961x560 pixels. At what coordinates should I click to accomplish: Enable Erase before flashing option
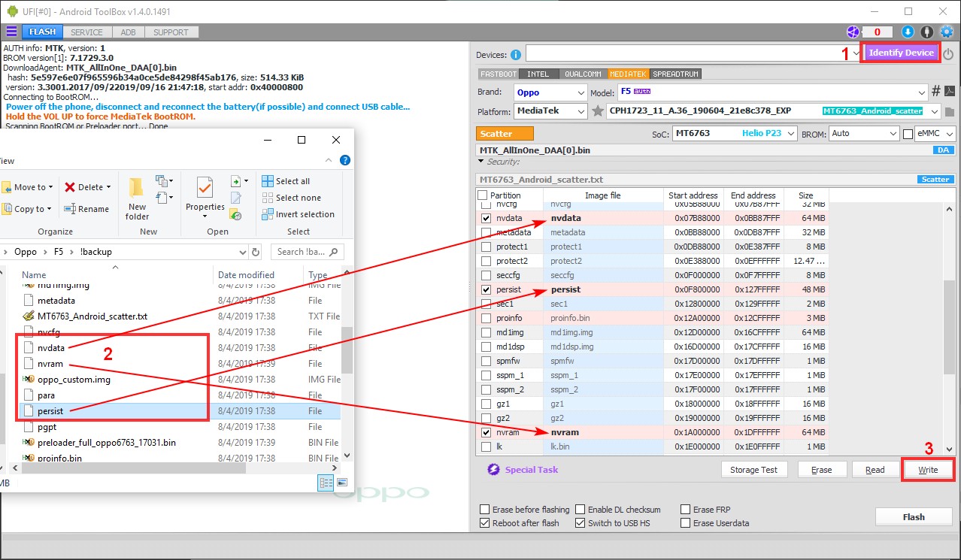485,510
